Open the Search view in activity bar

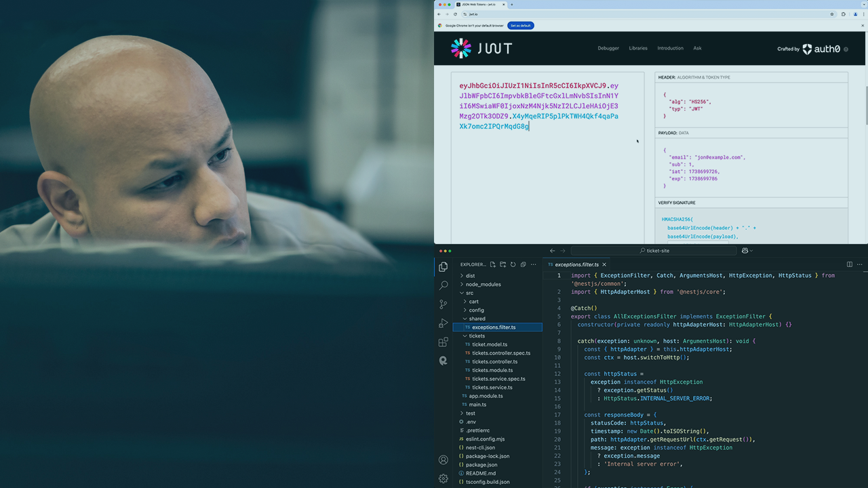[443, 285]
